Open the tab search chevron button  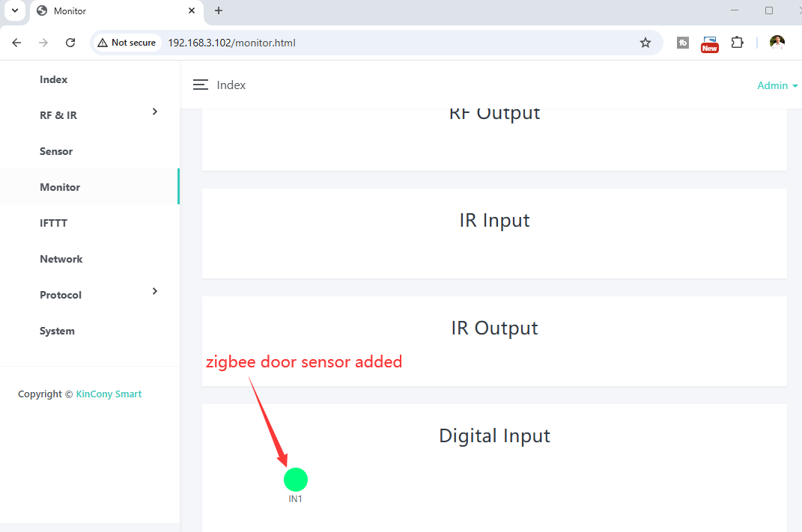(x=14, y=10)
